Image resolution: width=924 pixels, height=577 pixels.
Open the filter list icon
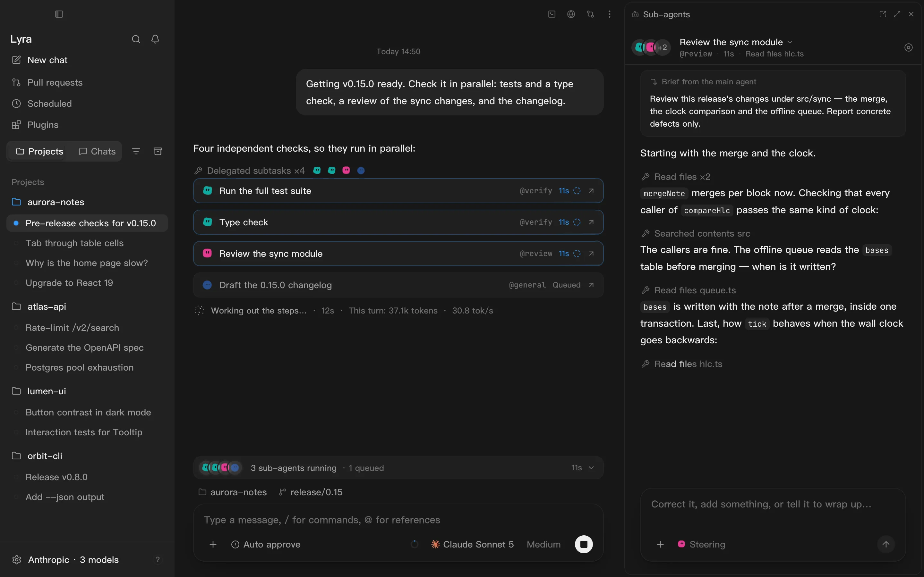point(136,152)
